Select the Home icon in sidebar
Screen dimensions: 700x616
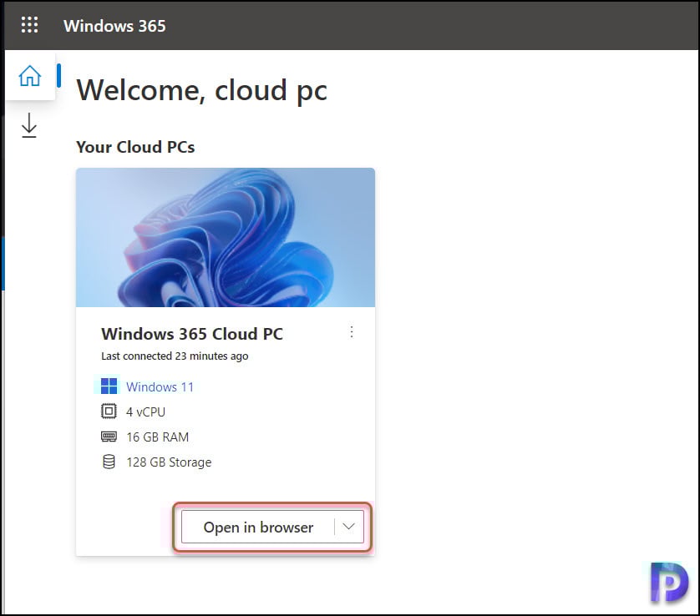pos(29,75)
